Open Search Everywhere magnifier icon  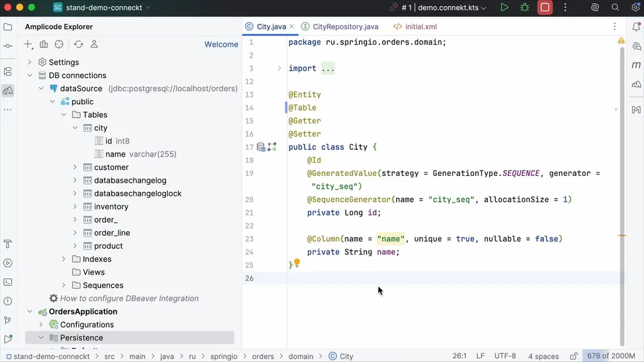pyautogui.click(x=615, y=8)
